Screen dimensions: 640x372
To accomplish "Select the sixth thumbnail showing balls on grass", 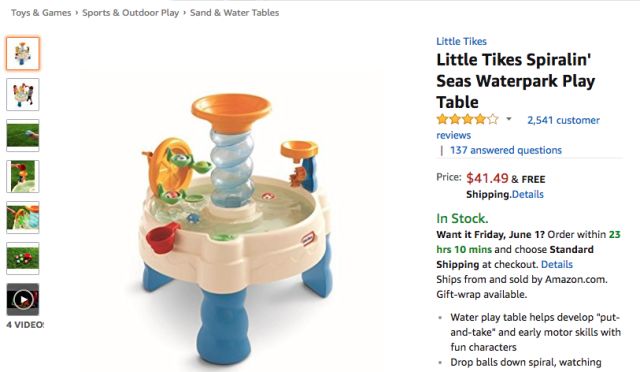I will [x=23, y=258].
